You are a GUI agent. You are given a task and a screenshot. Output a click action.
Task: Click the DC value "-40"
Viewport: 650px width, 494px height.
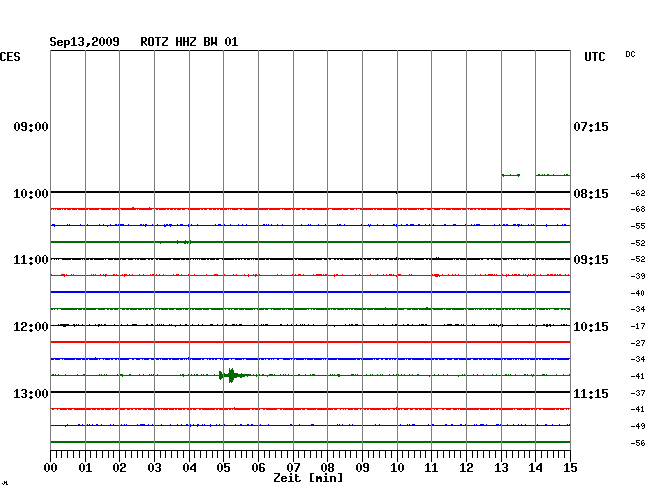pyautogui.click(x=638, y=293)
